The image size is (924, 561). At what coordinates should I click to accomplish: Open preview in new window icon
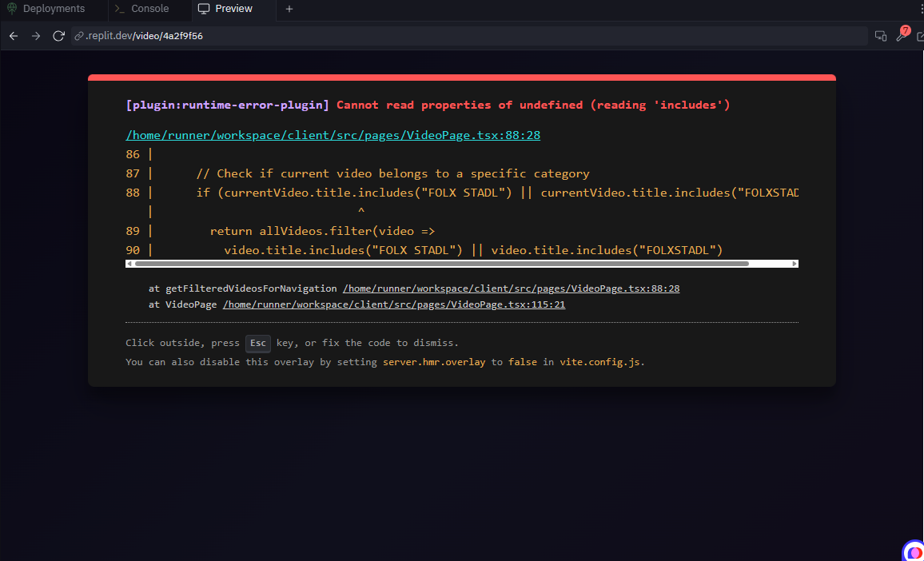[920, 37]
